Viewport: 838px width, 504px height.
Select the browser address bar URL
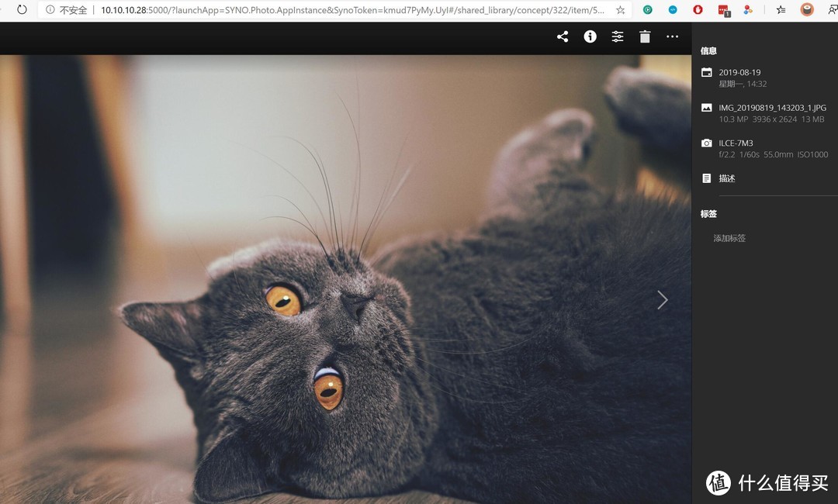[x=353, y=9]
